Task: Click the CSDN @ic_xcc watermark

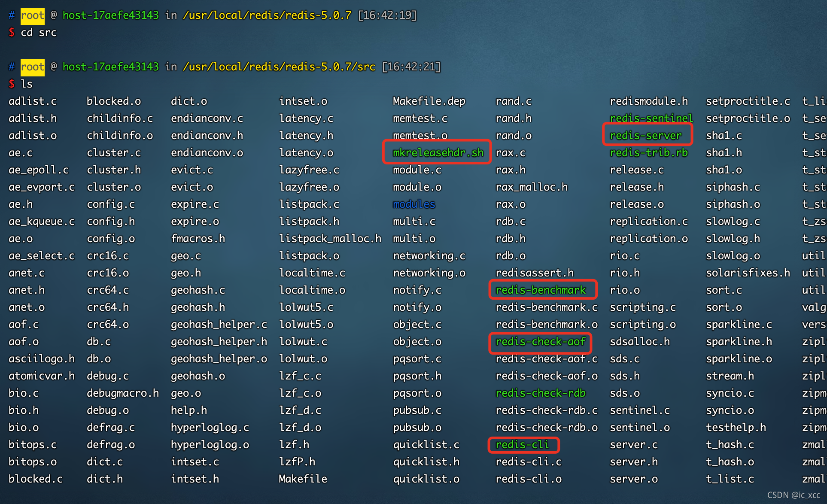Action: click(793, 495)
